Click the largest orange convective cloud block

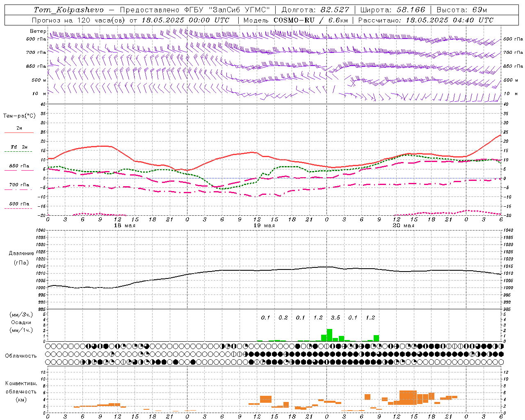pyautogui.click(x=408, y=397)
